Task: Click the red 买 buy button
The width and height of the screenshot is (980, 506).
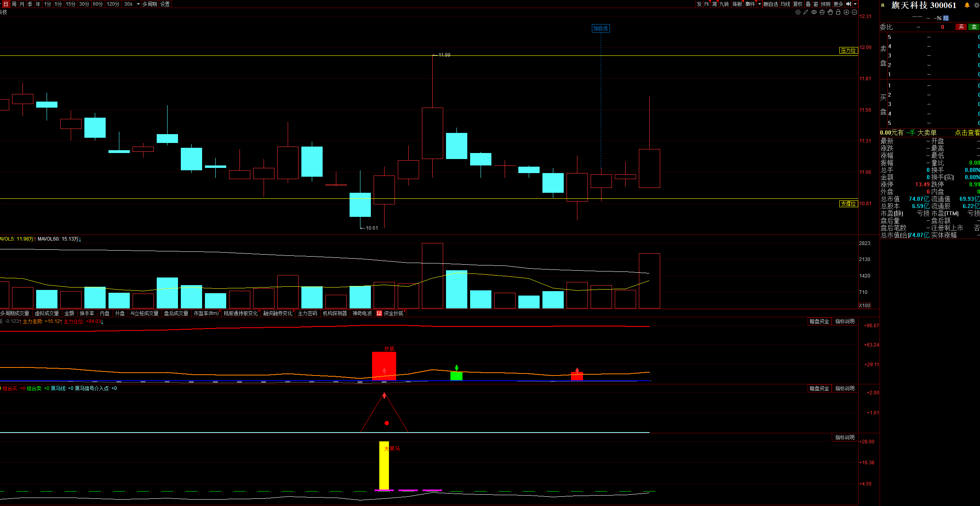Action: (x=961, y=27)
